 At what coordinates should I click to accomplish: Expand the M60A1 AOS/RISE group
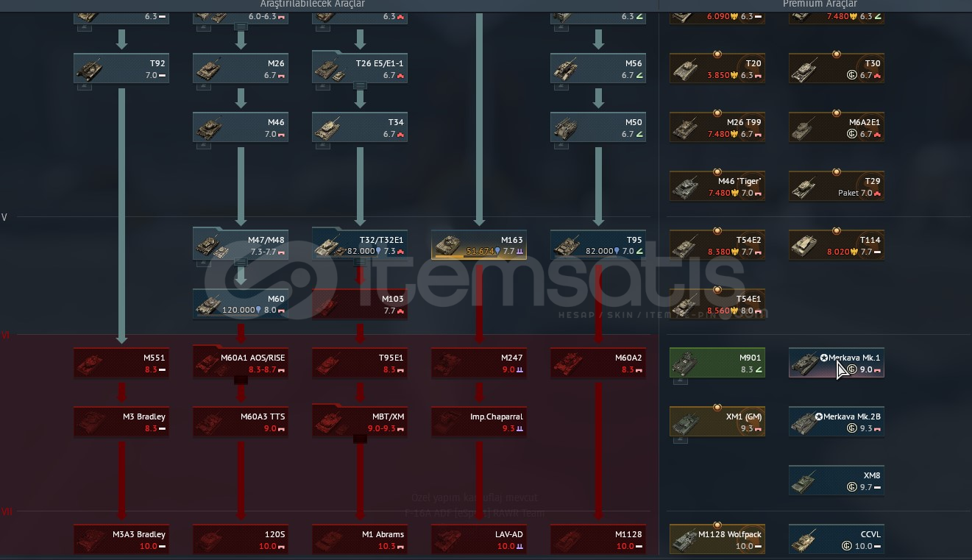[x=241, y=380]
